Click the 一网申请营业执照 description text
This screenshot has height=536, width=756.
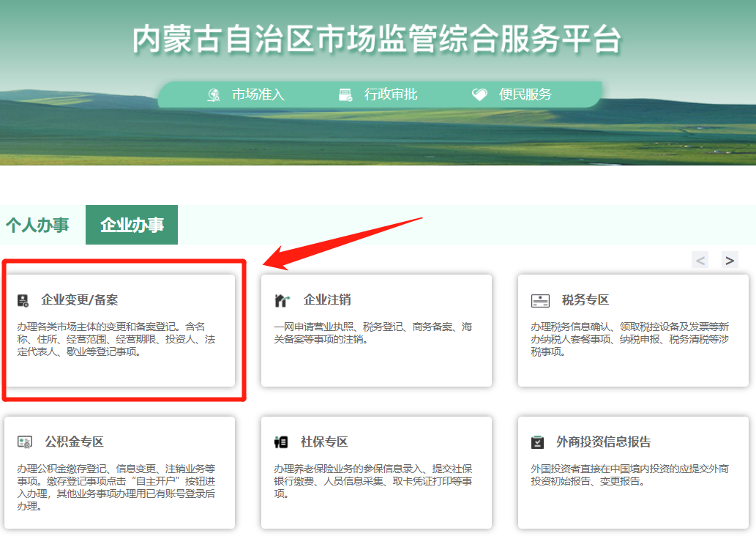click(x=373, y=333)
